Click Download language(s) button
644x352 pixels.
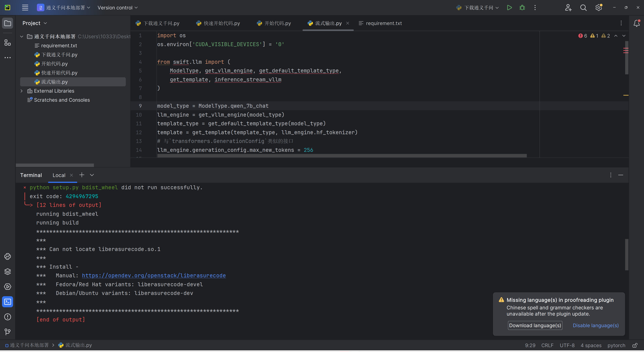click(535, 325)
